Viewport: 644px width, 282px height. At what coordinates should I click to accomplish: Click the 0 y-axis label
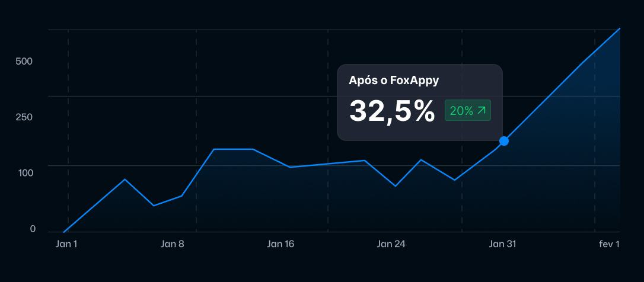pyautogui.click(x=33, y=229)
